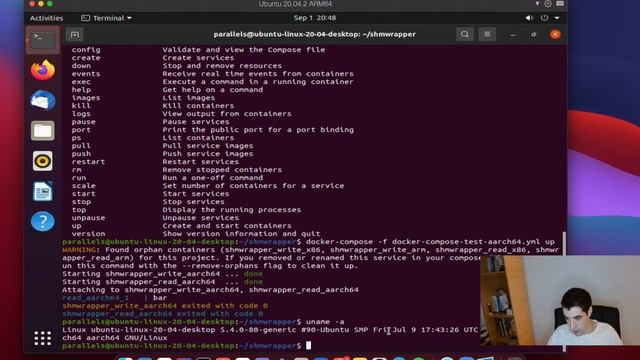The width and height of the screenshot is (640, 360).
Task: Click the docker-compose command line text
Action: pos(430,242)
